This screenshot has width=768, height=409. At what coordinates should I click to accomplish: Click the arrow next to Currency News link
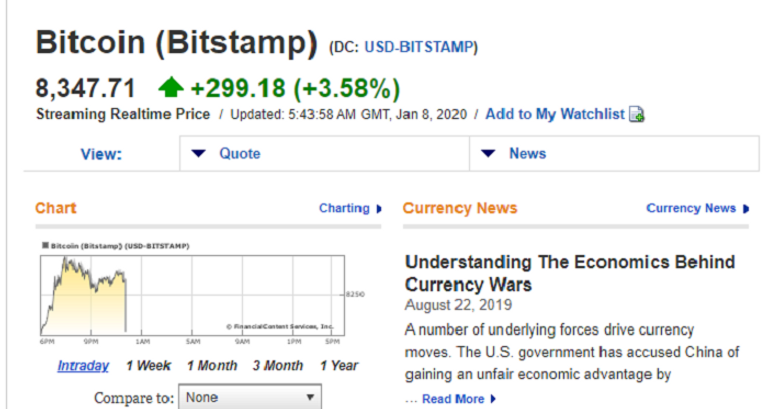point(746,209)
